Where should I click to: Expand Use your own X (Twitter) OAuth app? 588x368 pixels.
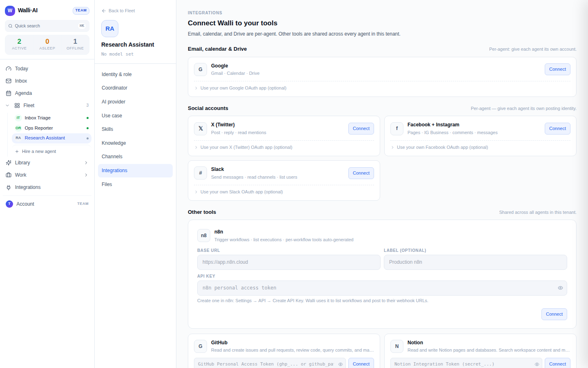(243, 147)
